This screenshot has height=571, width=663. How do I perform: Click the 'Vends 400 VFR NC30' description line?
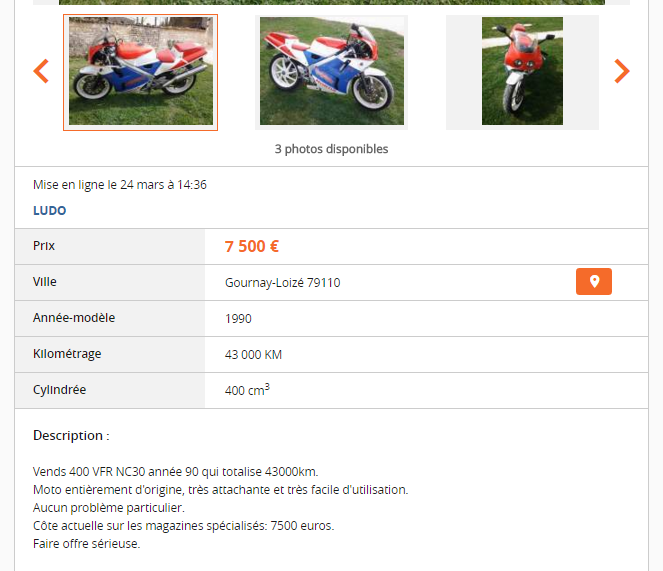click(x=175, y=472)
